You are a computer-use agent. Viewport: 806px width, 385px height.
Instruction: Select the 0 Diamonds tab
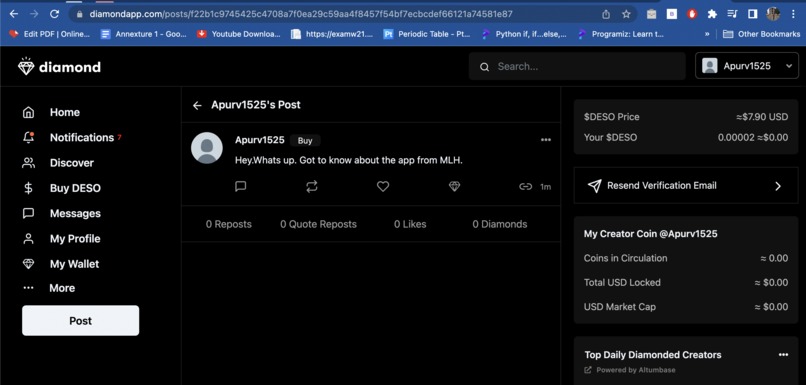500,224
